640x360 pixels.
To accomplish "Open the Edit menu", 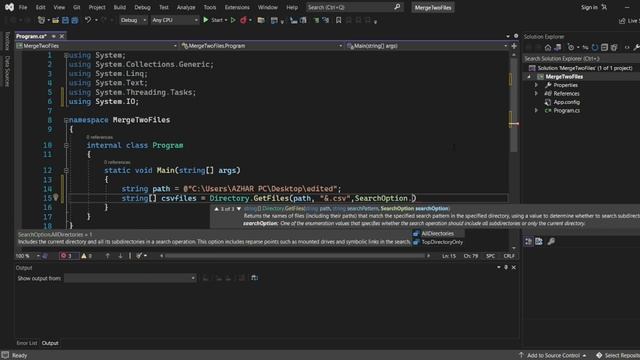I will pos(40,7).
